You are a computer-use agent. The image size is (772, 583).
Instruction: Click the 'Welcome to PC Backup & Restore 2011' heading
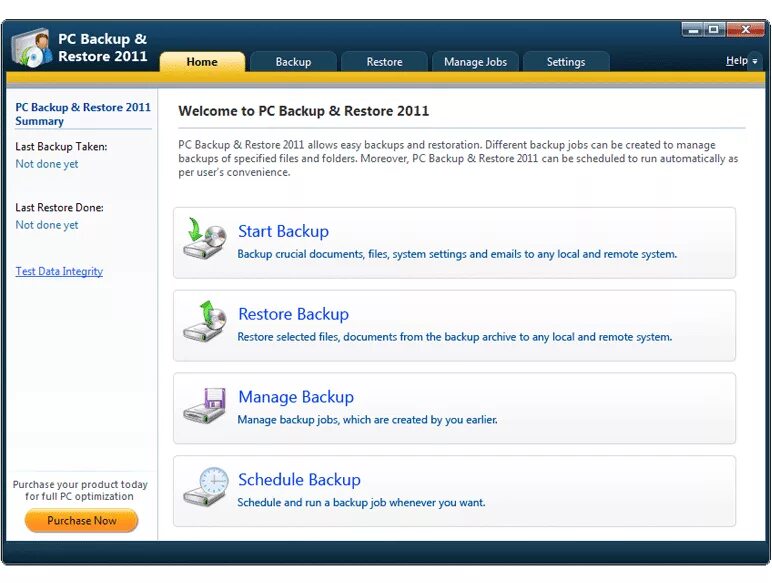point(303,111)
